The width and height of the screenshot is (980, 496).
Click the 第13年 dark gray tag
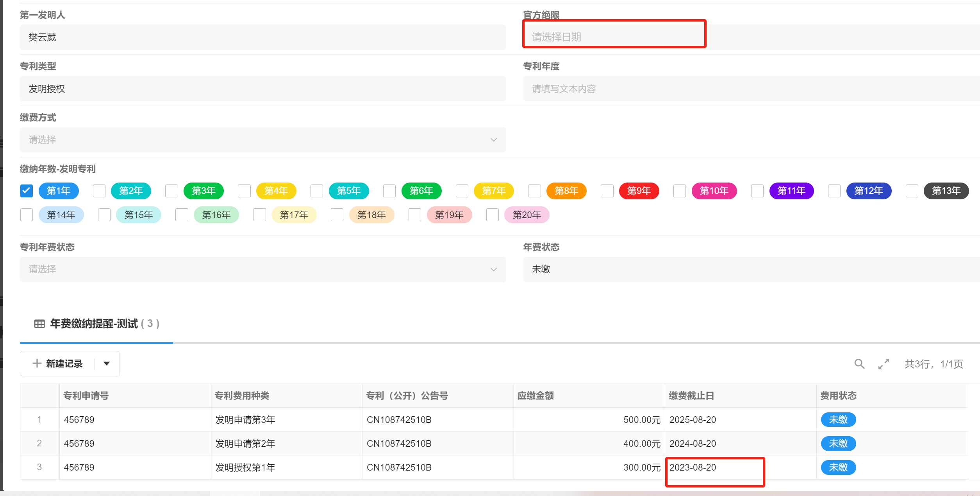(946, 191)
